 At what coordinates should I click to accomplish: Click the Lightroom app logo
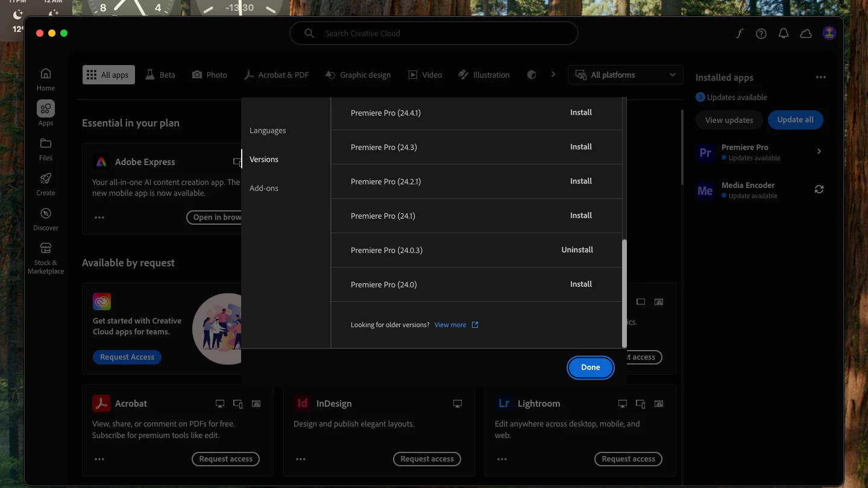tap(503, 403)
